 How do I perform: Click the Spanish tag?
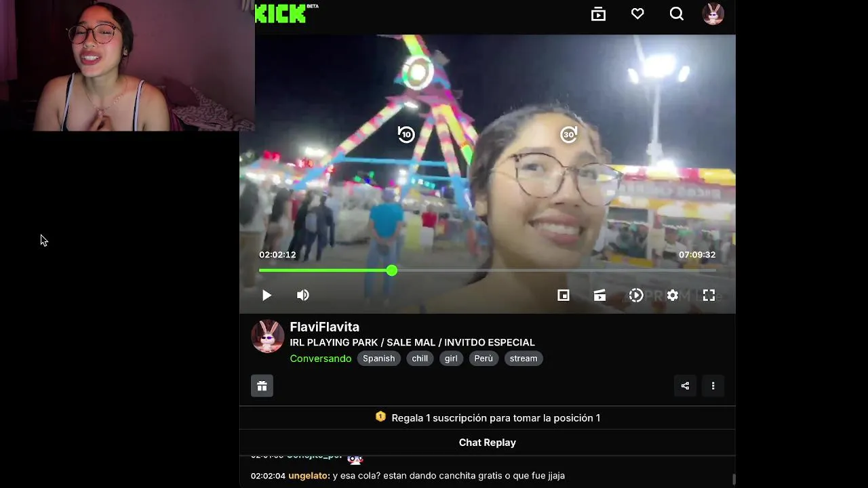[378, 359]
